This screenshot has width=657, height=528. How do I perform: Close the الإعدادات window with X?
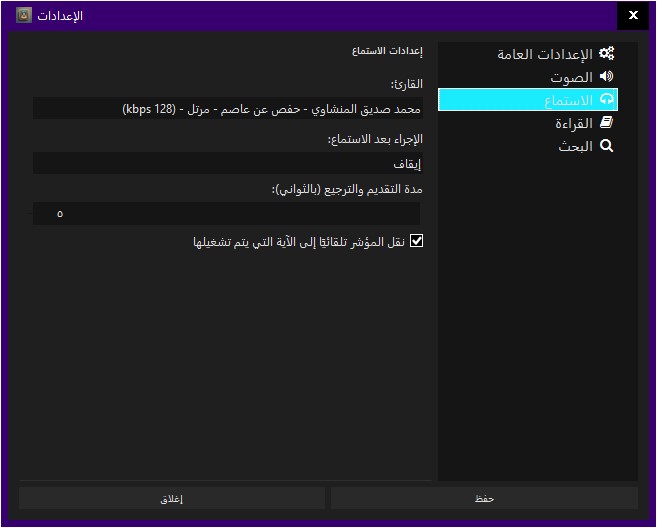[633, 16]
